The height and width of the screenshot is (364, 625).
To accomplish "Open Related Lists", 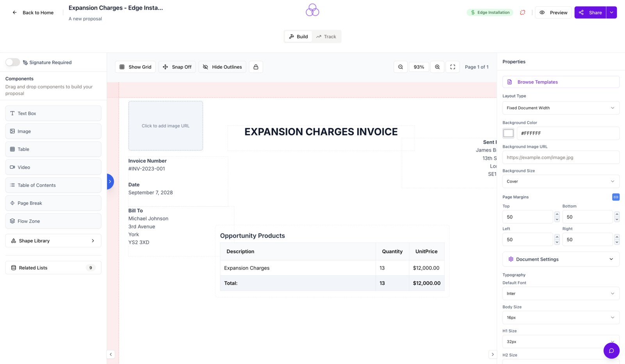I will pos(53,268).
